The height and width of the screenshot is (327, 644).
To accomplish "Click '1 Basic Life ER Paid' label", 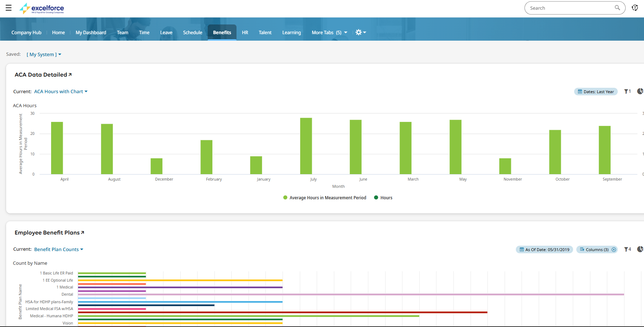I will 57,273.
